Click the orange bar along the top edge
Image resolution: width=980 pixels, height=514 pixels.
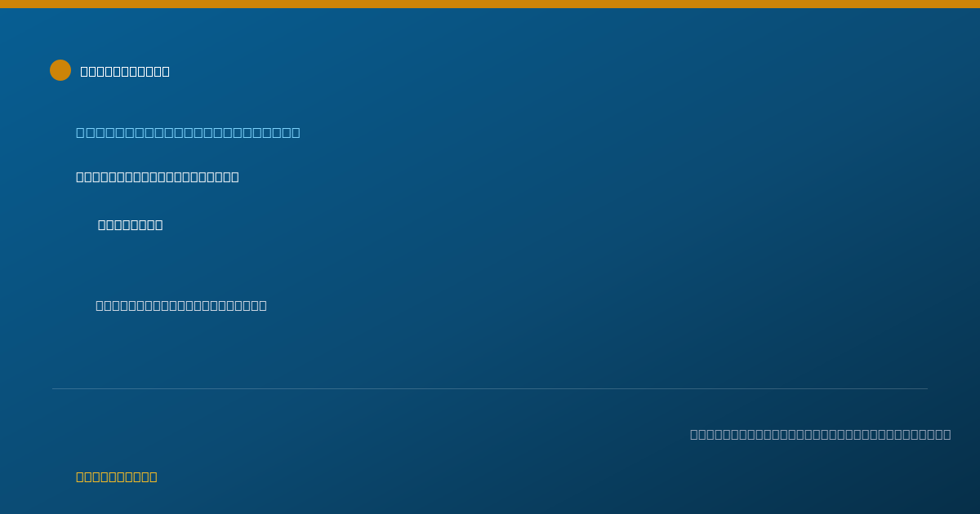point(490,4)
